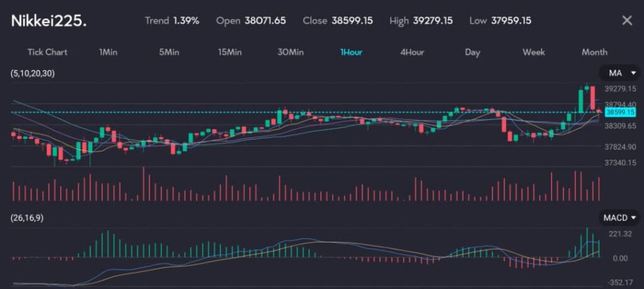
Task: Open the MA indicator dropdown
Action: coord(619,74)
